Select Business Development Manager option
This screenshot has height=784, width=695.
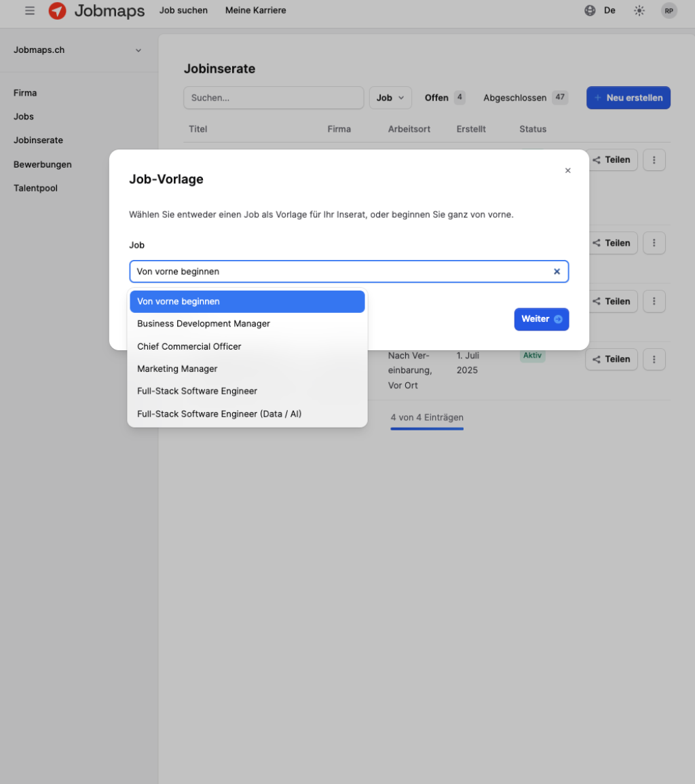(x=204, y=324)
